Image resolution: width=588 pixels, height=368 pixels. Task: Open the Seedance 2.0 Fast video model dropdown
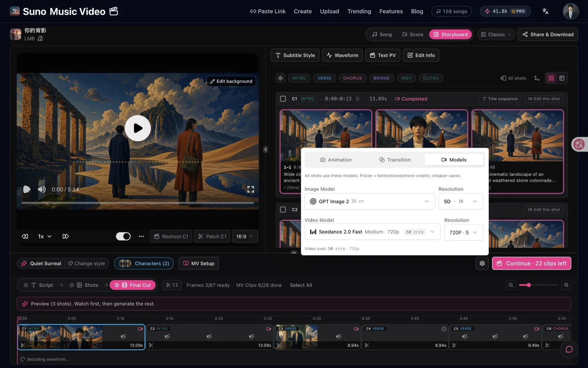tap(373, 232)
